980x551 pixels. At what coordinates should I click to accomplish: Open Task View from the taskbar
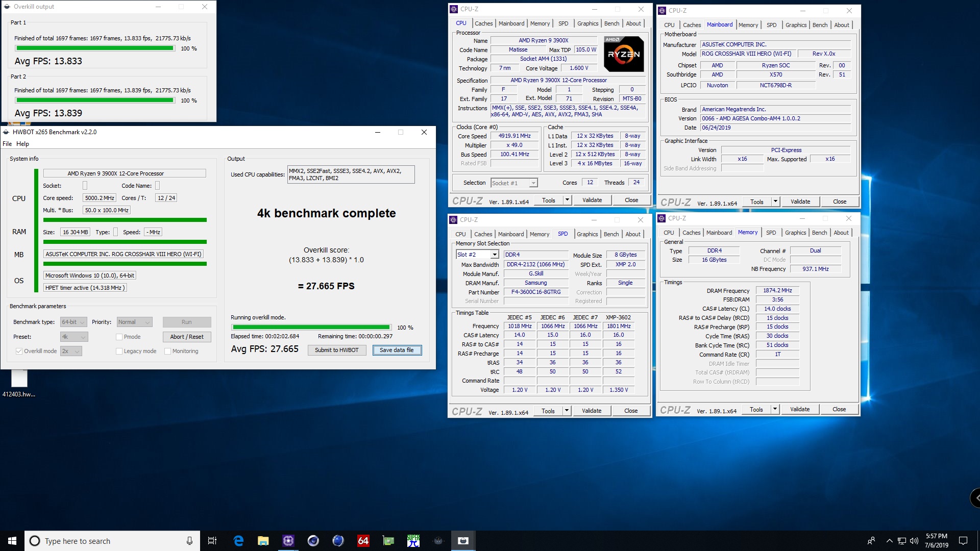click(x=212, y=541)
